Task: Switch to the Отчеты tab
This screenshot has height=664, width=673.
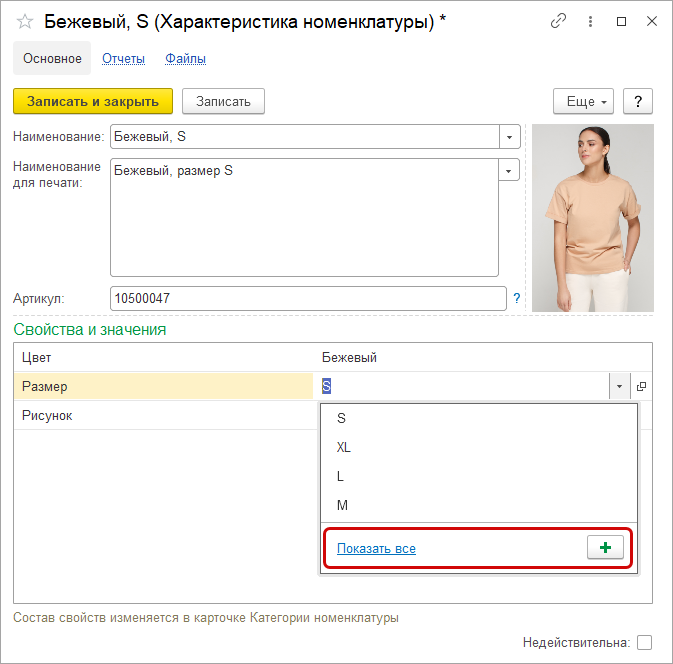Action: point(123,58)
